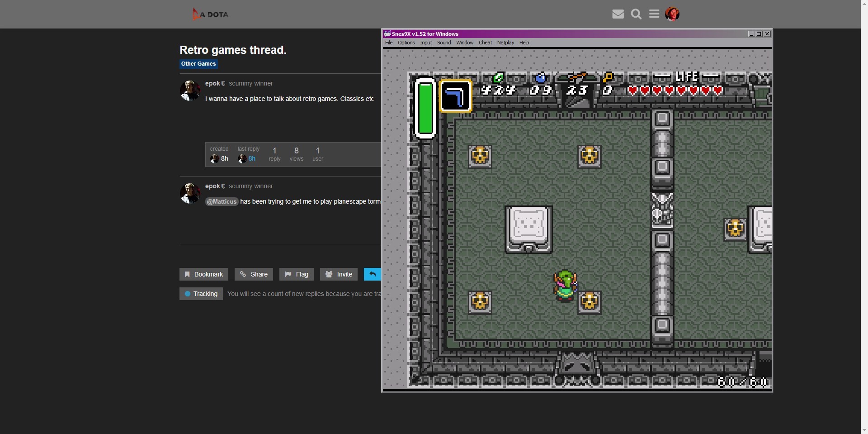This screenshot has height=434, width=868.
Task: Click the Snes9X title bar app icon
Action: tap(387, 33)
